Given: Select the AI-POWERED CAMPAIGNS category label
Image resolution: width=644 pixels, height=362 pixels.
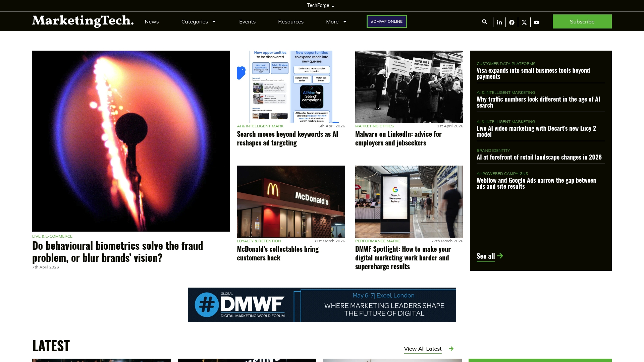Looking at the screenshot, I should tap(502, 174).
